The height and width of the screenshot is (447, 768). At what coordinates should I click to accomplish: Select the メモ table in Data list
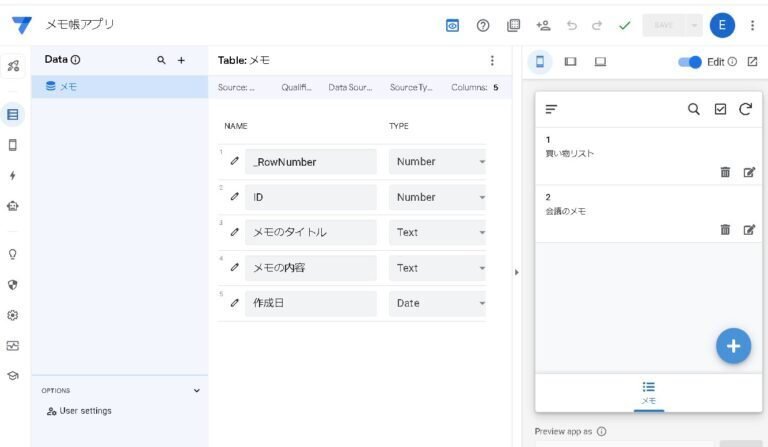click(x=120, y=87)
